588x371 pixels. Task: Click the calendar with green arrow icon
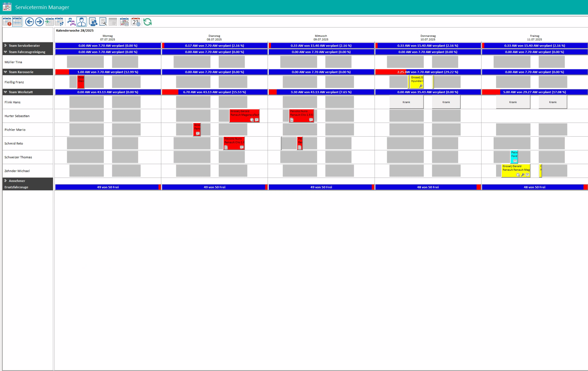pos(49,22)
